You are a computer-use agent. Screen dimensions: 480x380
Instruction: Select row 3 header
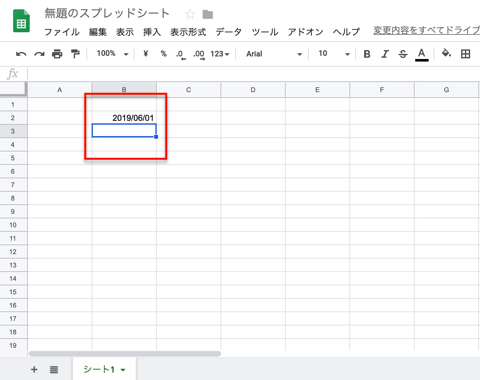13,131
